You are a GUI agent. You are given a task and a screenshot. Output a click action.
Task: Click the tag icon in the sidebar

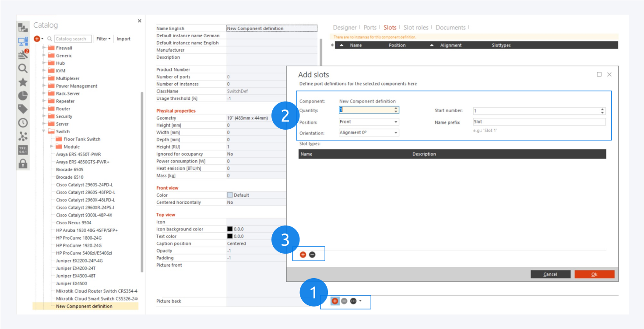(x=23, y=110)
